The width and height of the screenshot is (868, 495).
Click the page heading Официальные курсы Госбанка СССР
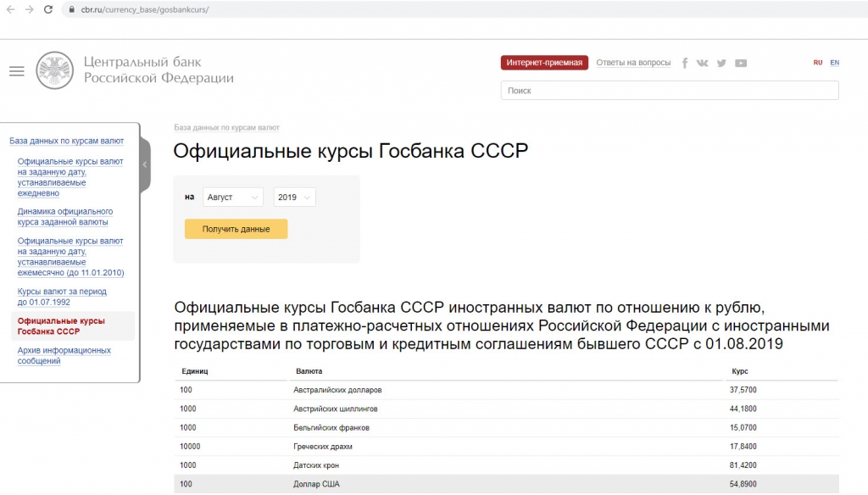(x=350, y=151)
